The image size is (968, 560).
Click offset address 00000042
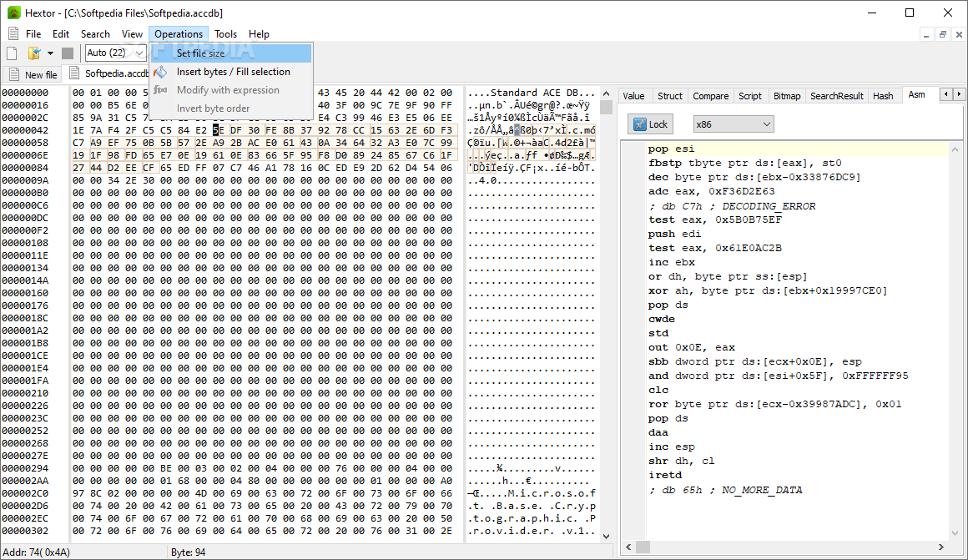25,130
